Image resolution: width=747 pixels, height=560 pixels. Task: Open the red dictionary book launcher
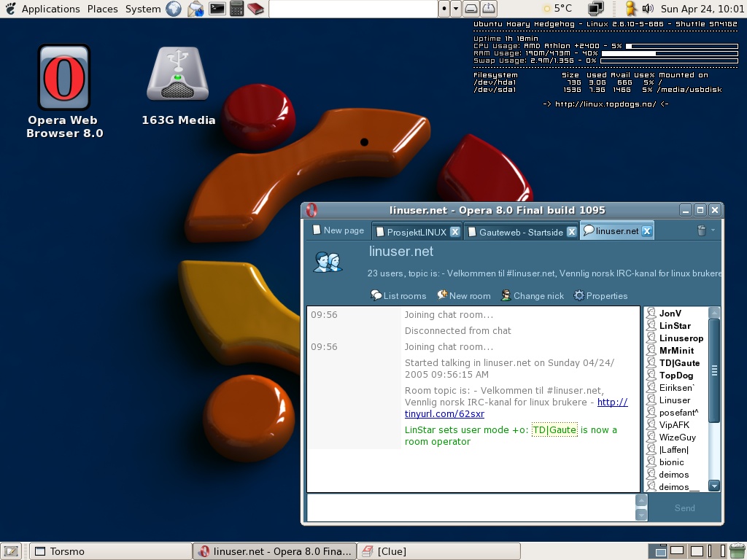(x=256, y=9)
